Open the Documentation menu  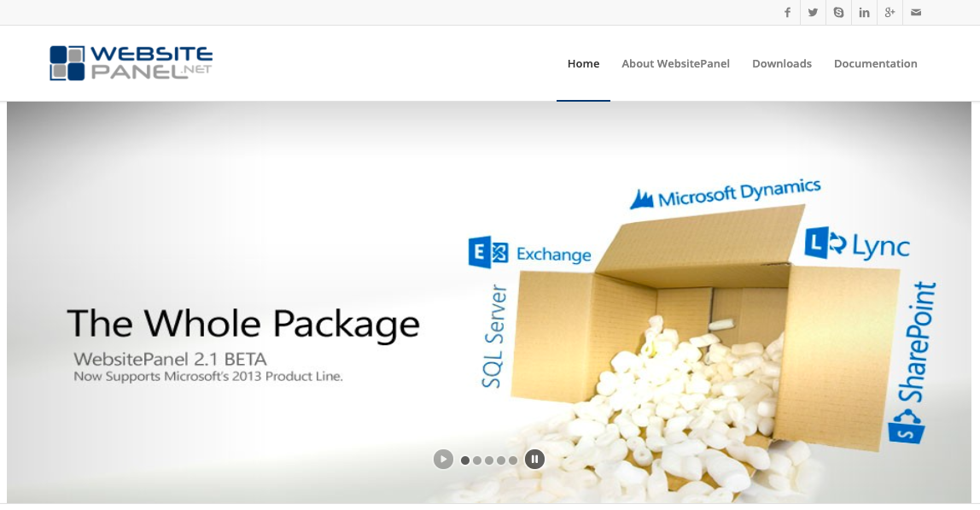tap(876, 64)
